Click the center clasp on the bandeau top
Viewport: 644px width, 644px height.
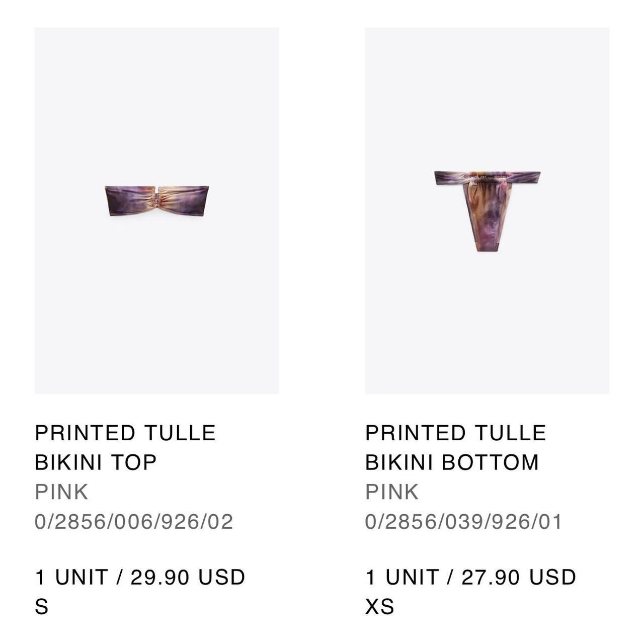(x=160, y=200)
